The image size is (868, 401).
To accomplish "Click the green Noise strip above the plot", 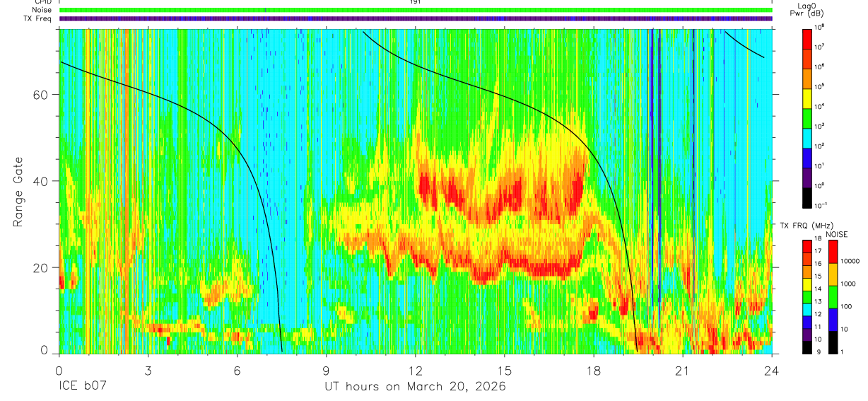I will [x=415, y=10].
